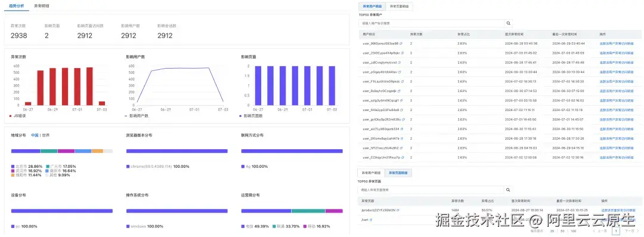Click the 4g 100.00% legend entry
644x237 pixels.
point(254,166)
